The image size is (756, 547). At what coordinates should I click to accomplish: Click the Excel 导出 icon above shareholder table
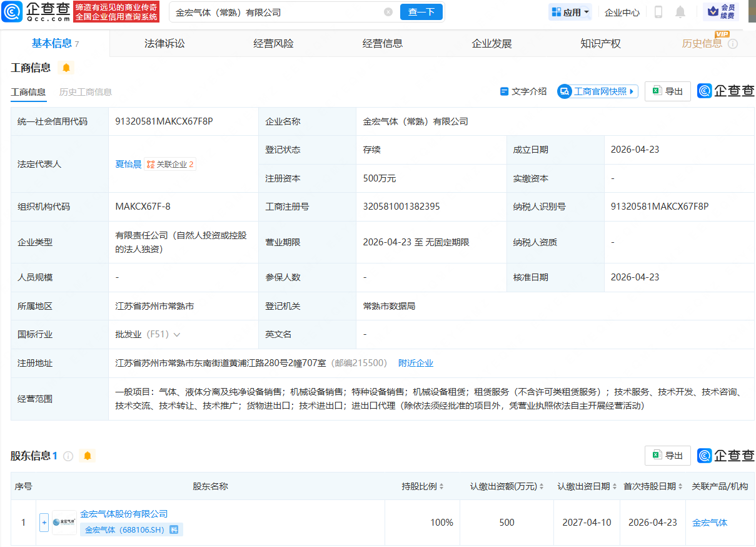(657, 456)
